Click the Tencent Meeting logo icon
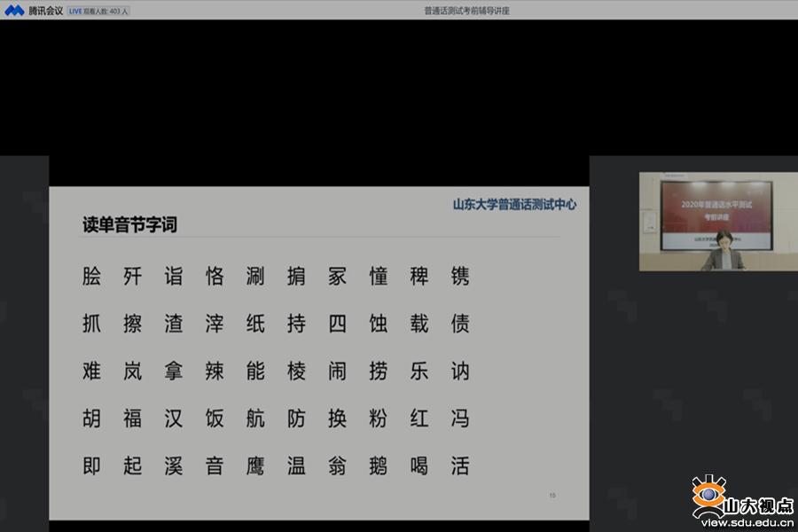This screenshot has width=798, height=532. (x=14, y=10)
